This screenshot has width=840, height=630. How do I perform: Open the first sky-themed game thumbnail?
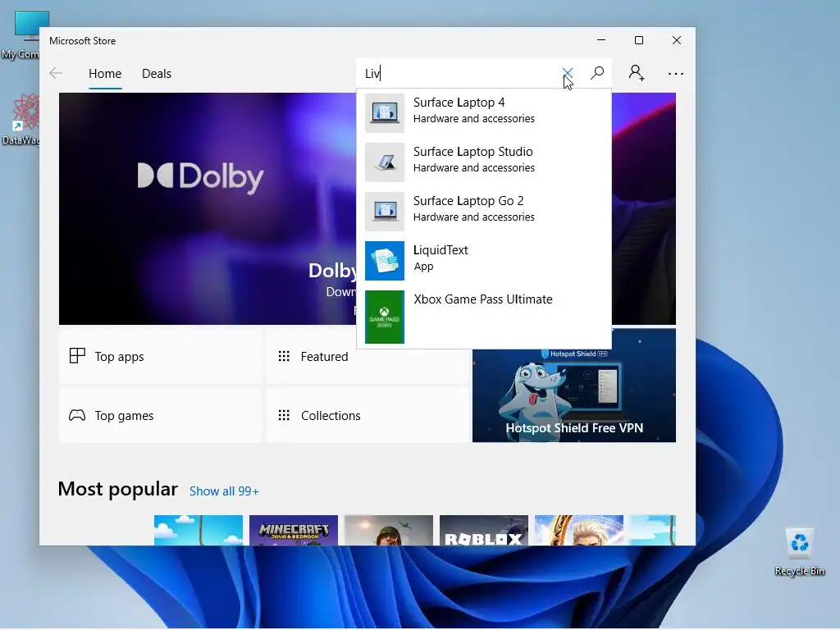click(199, 531)
